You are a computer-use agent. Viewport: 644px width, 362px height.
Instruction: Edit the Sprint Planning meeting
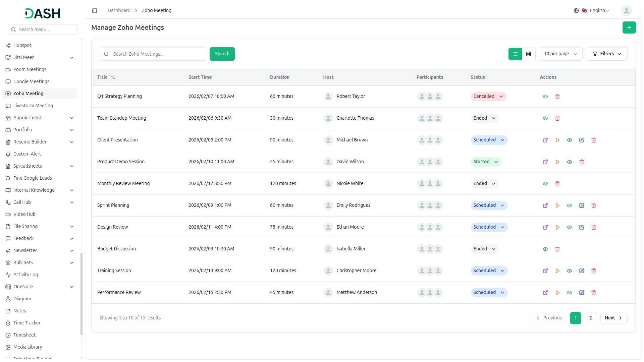pos(581,205)
